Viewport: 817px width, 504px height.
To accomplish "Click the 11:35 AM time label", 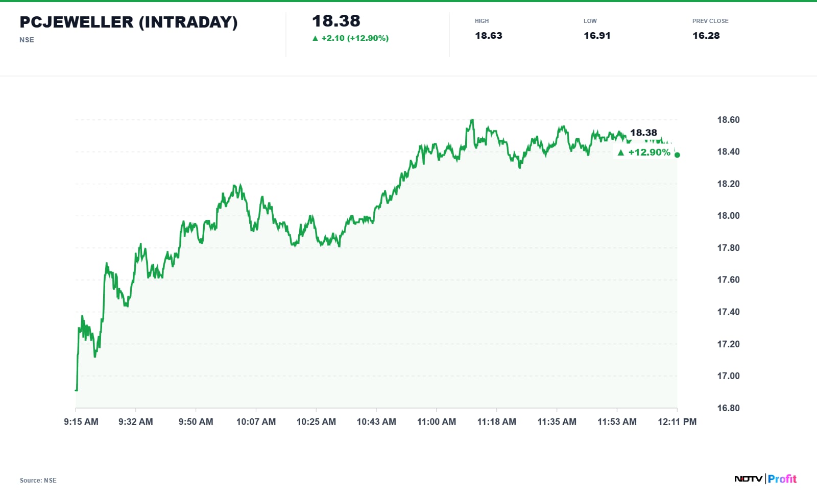I will (557, 422).
